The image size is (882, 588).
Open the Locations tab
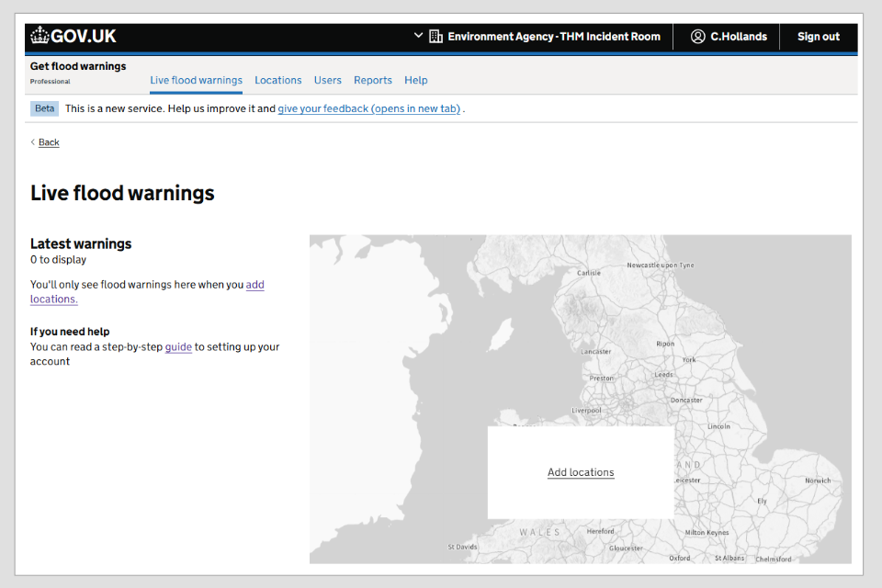277,80
